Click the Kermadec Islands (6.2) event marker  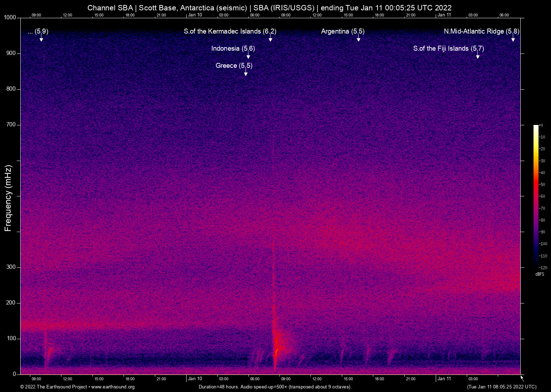[230, 31]
